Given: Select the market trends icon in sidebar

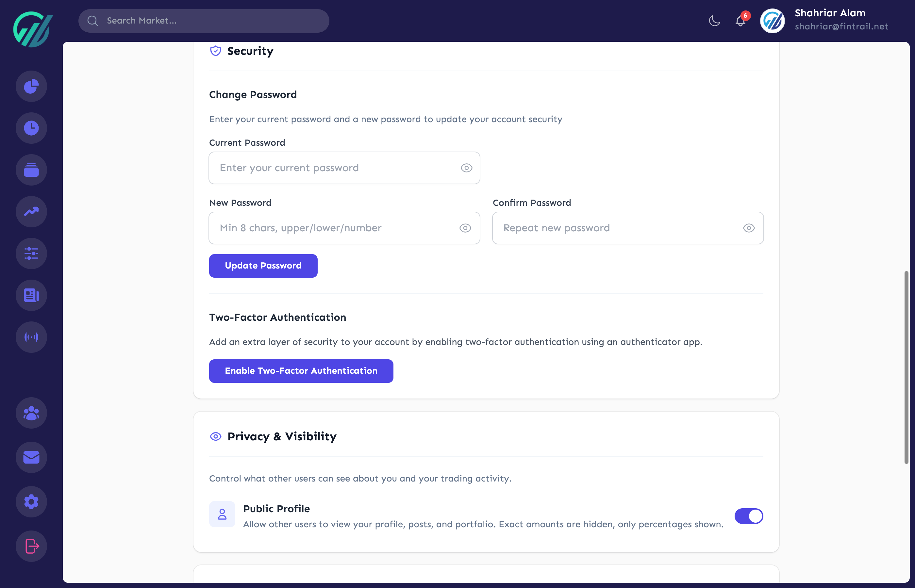Looking at the screenshot, I should click(x=31, y=212).
